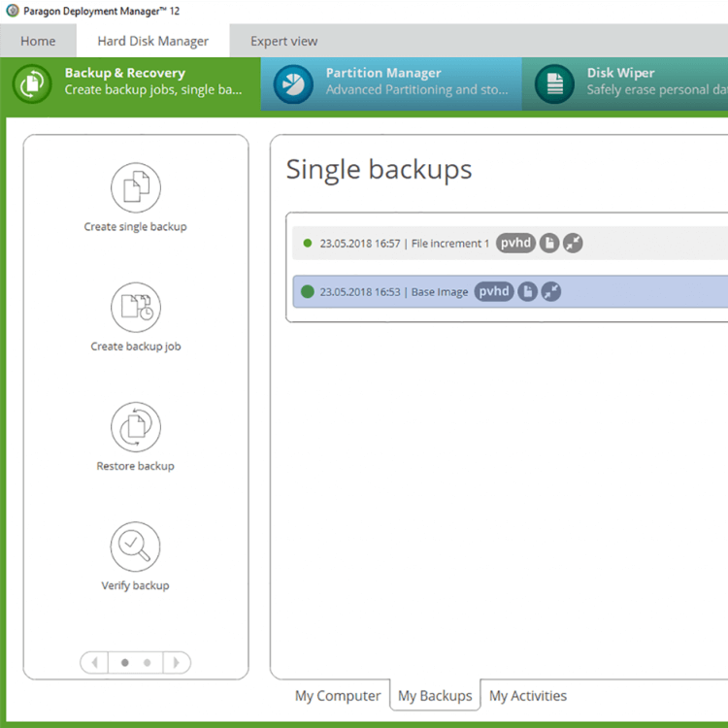Open the Home tab
728x728 pixels.
coord(38,41)
